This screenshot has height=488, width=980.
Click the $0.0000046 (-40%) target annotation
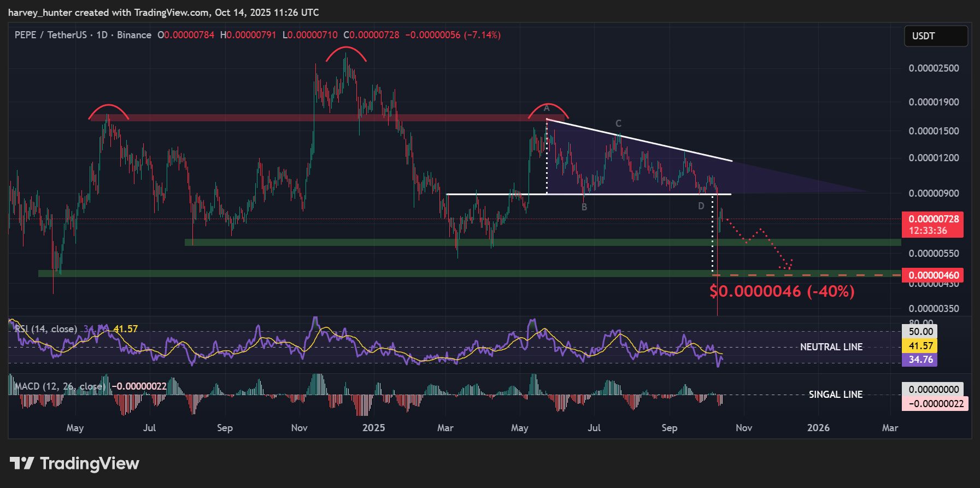click(782, 291)
